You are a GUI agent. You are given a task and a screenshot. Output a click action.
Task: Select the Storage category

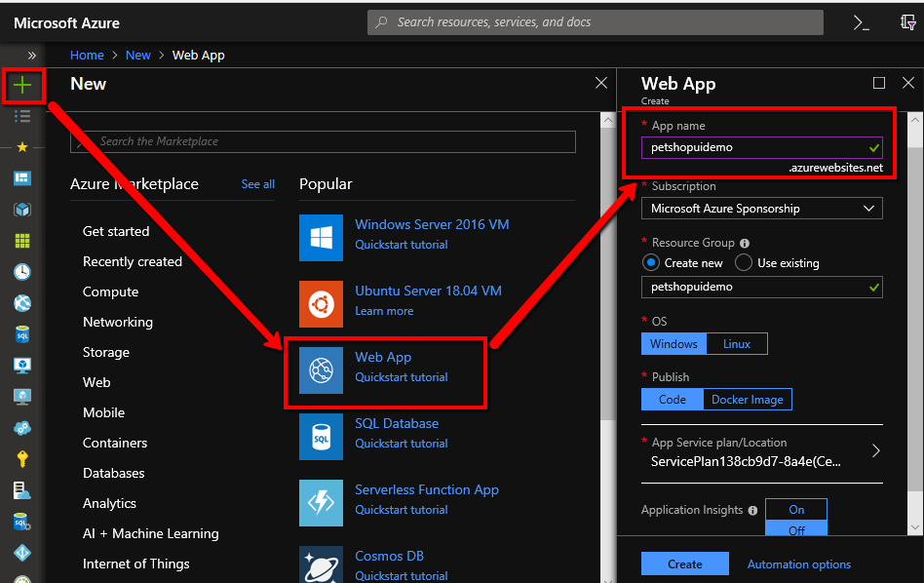pyautogui.click(x=106, y=353)
